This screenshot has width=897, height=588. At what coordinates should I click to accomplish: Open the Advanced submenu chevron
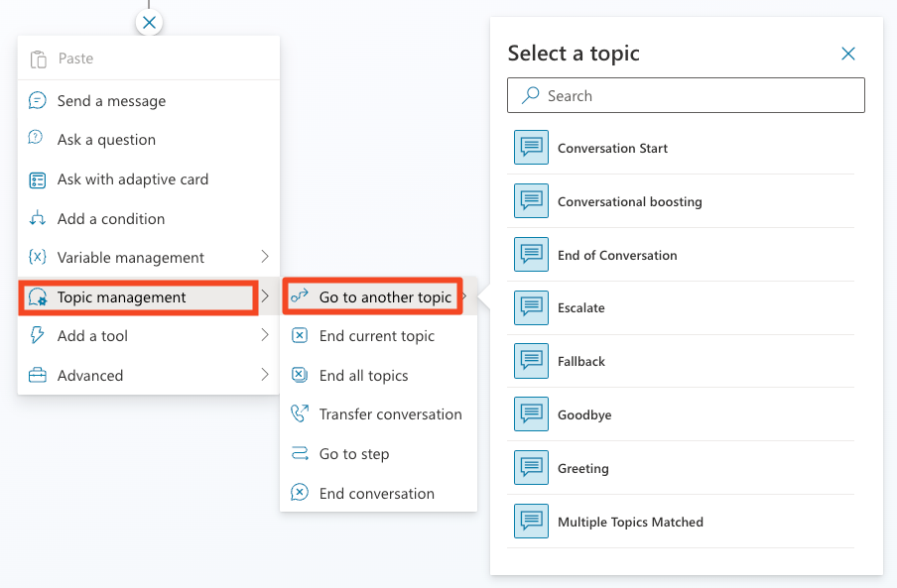tap(265, 375)
